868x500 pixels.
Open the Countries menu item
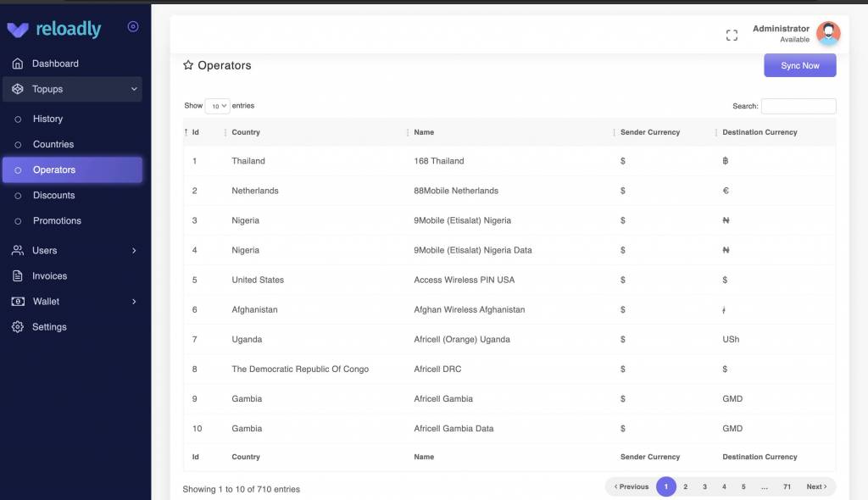[53, 144]
